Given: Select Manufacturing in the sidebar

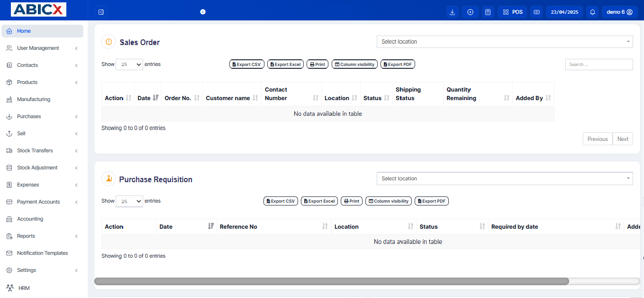Looking at the screenshot, I should pyautogui.click(x=34, y=99).
